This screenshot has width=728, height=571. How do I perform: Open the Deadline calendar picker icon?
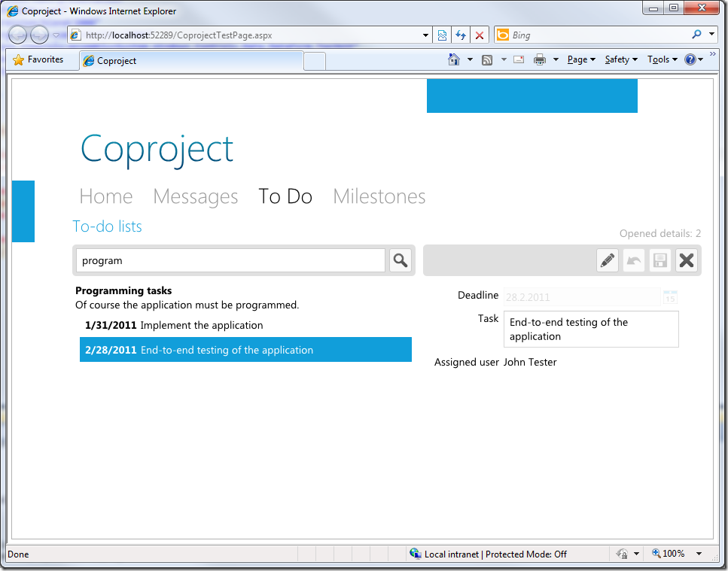pos(670,297)
